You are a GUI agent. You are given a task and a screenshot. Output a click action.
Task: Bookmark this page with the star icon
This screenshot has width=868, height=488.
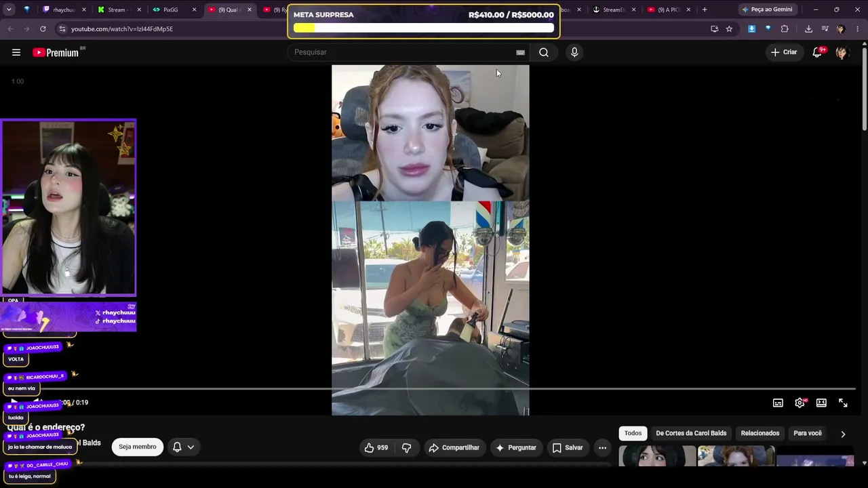[729, 29]
